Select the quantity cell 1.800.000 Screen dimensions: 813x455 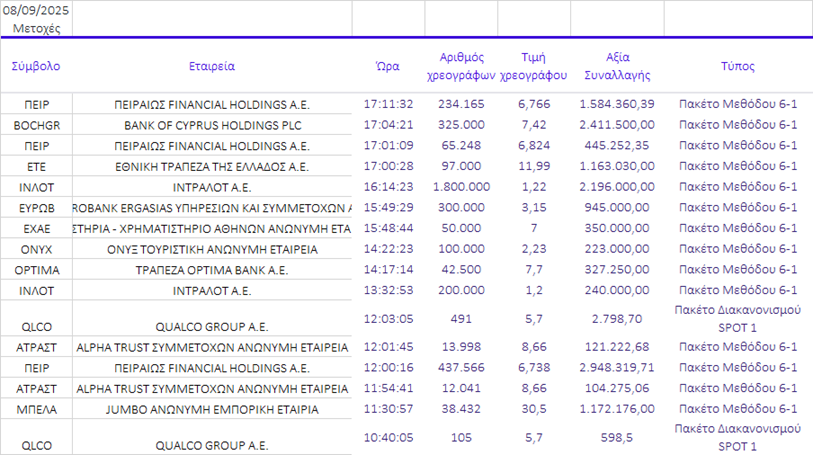(x=461, y=187)
